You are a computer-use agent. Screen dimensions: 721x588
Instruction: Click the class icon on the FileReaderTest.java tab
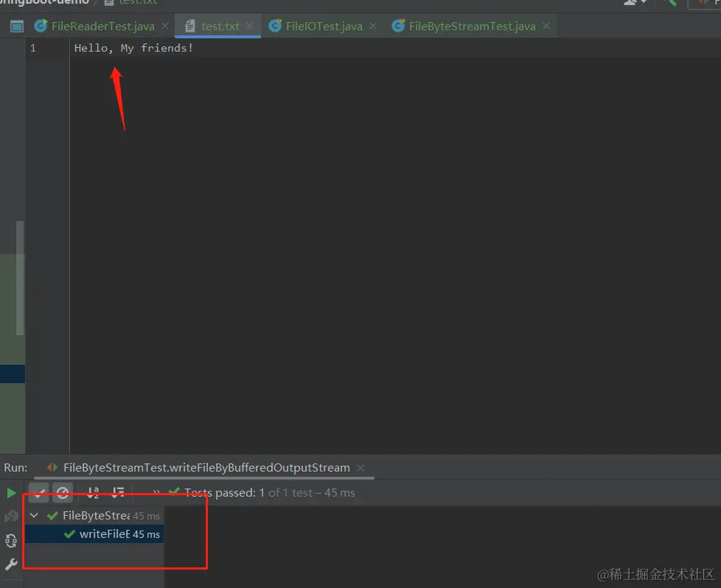41,26
